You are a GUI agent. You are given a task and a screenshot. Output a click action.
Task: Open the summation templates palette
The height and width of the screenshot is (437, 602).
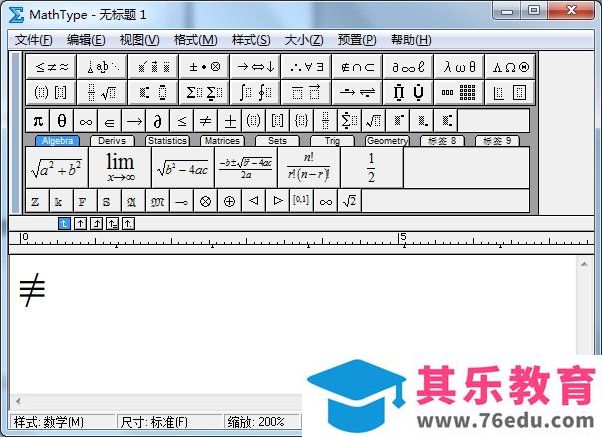pyautogui.click(x=204, y=92)
